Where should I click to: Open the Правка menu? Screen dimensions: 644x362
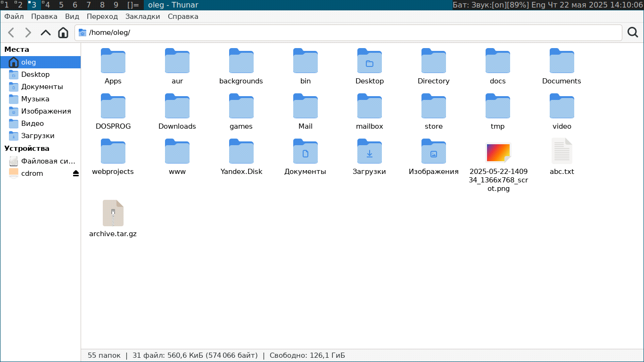pyautogui.click(x=44, y=16)
